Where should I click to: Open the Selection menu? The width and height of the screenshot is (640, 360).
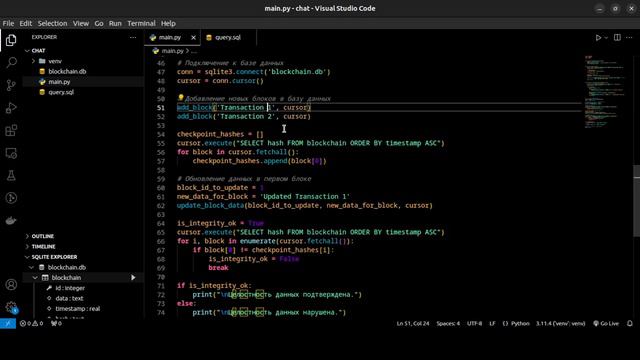point(52,23)
